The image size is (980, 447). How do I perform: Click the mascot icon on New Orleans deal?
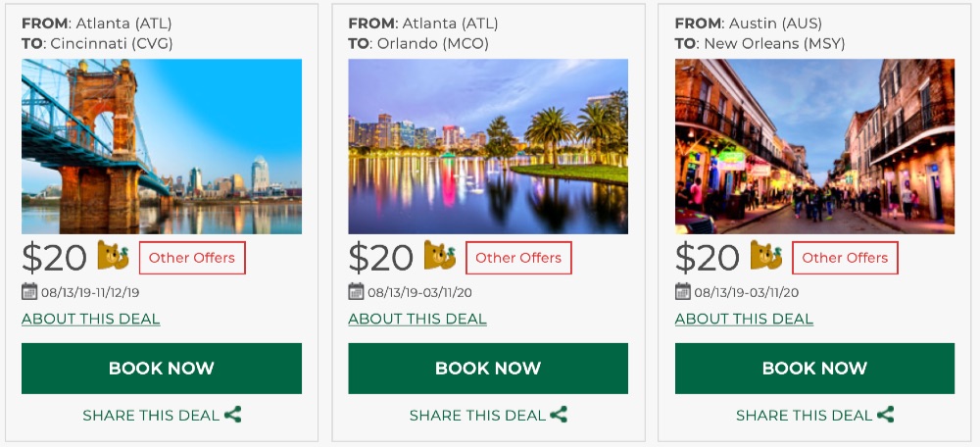(766, 257)
